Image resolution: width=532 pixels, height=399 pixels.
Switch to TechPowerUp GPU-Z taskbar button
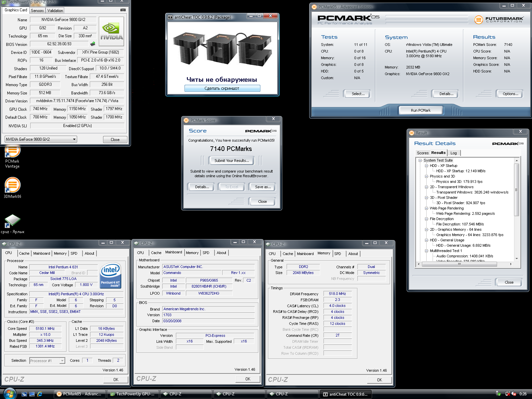133,394
